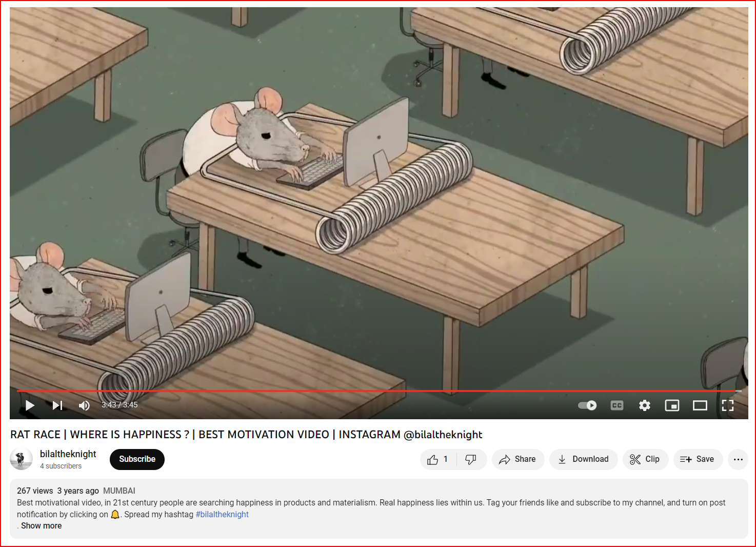
Task: Dislike the video with thumbs down
Action: click(470, 459)
